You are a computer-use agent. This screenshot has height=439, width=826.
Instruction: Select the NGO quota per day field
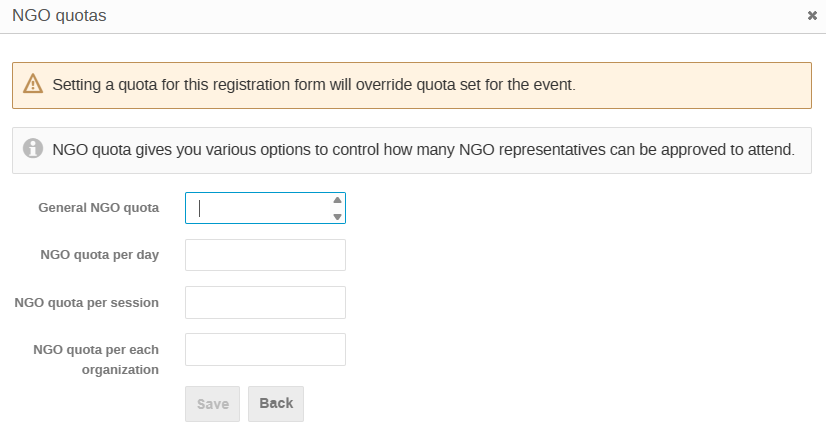tap(265, 255)
